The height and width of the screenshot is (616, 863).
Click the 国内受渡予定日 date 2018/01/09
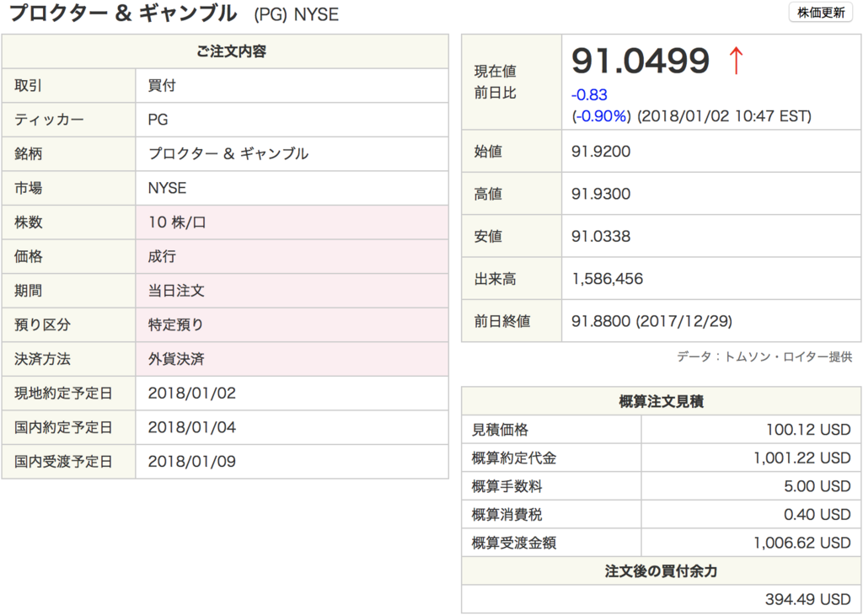pos(192,461)
